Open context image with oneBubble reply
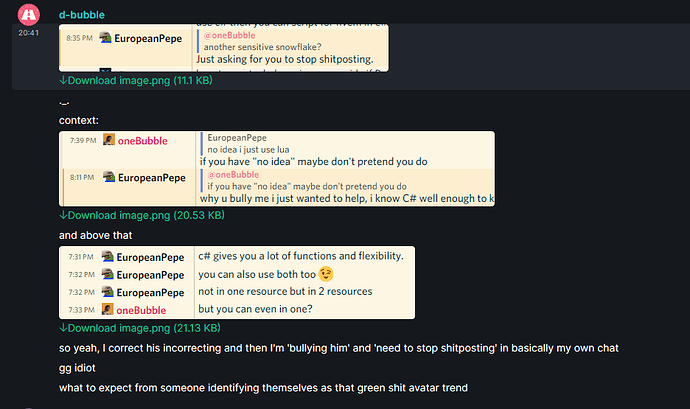The height and width of the screenshot is (409, 690). tap(277, 169)
